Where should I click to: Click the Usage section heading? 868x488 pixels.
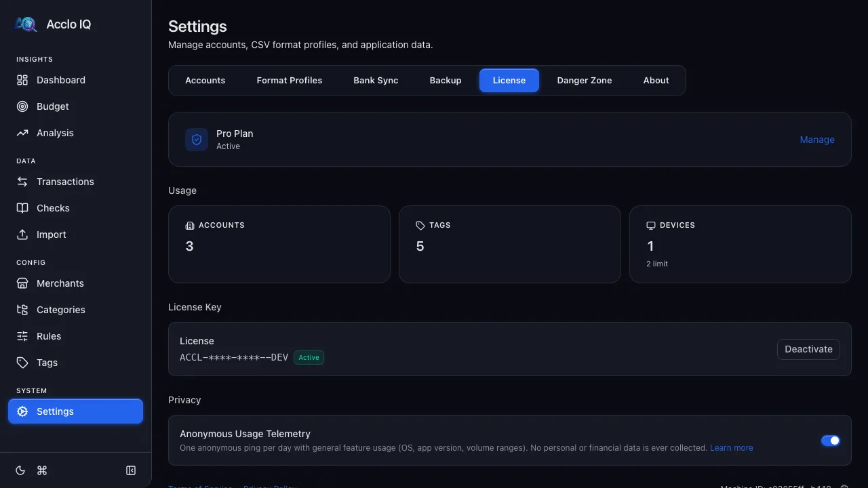182,190
